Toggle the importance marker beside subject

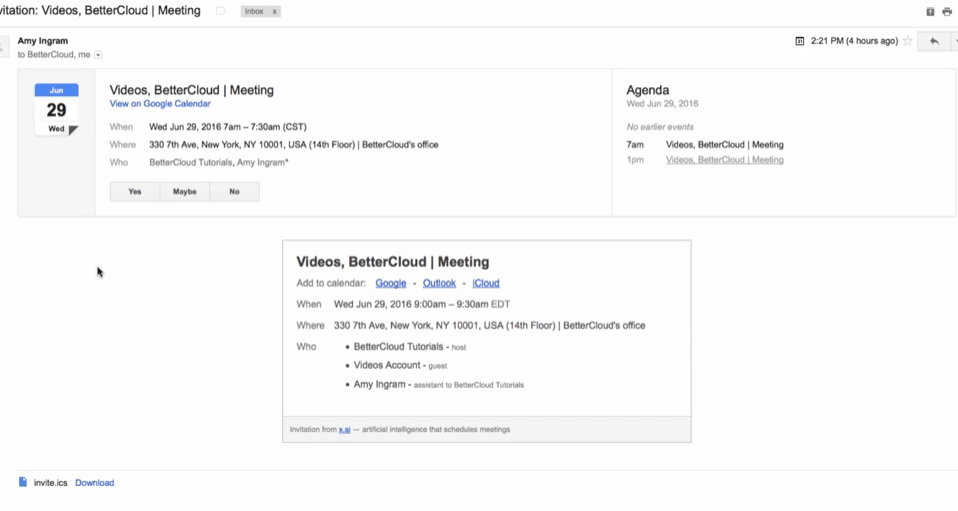coord(221,11)
